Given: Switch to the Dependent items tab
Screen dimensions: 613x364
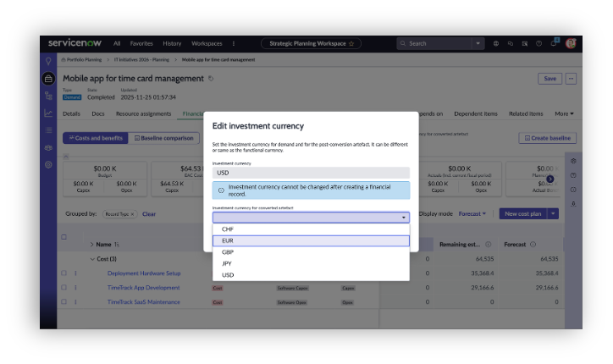Looking at the screenshot, I should click(476, 113).
